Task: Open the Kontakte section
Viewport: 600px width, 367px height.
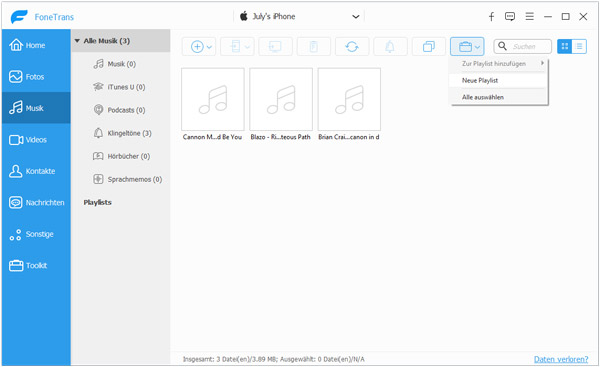Action: pos(36,171)
